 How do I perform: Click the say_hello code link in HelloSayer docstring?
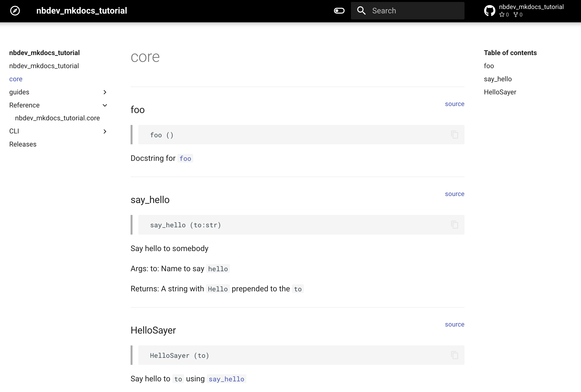point(226,379)
